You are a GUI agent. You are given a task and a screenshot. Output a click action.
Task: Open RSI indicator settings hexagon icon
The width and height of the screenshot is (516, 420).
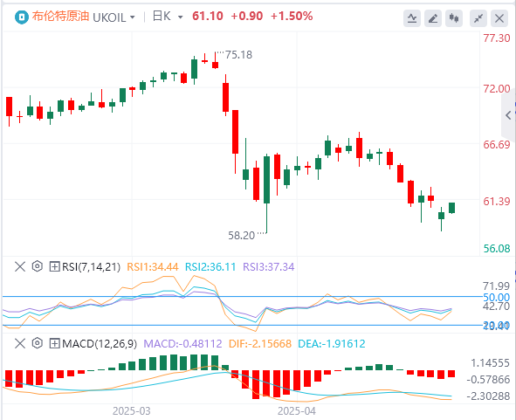coord(38,266)
